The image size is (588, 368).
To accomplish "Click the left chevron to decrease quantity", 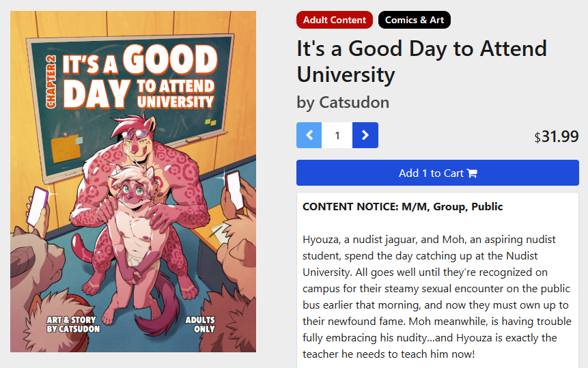I will point(309,135).
